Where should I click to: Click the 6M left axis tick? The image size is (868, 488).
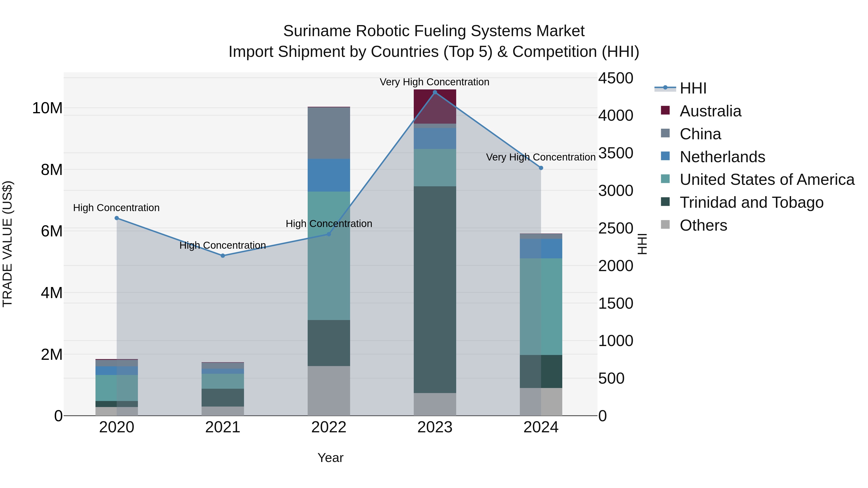pos(52,231)
